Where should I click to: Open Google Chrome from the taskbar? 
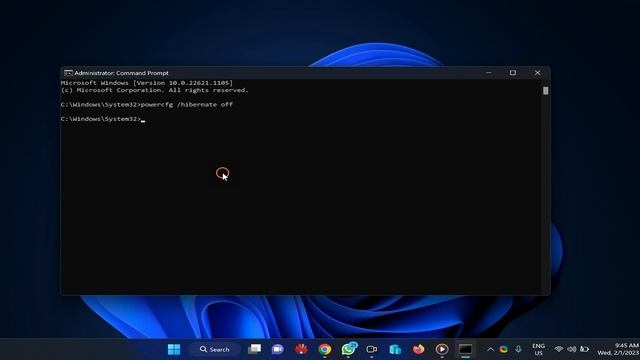pyautogui.click(x=325, y=349)
